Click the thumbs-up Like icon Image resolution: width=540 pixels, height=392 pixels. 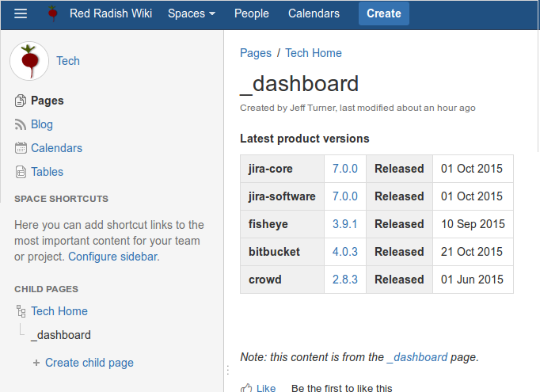[246, 388]
